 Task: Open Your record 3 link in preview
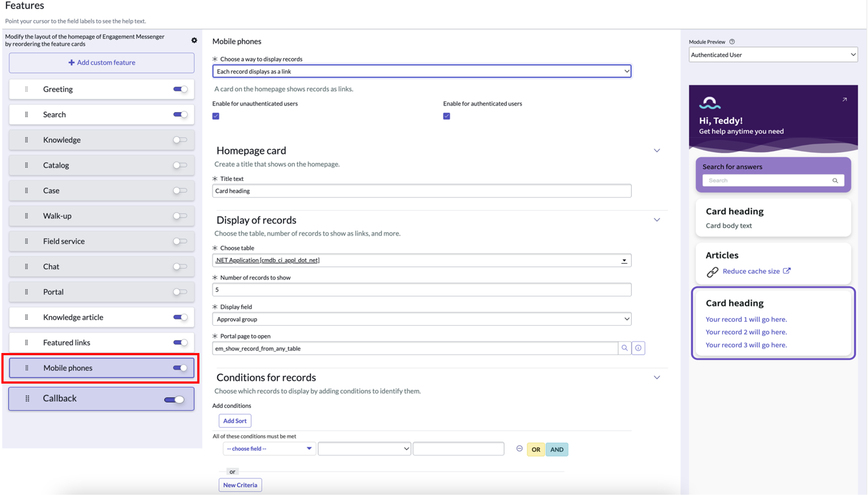click(746, 345)
